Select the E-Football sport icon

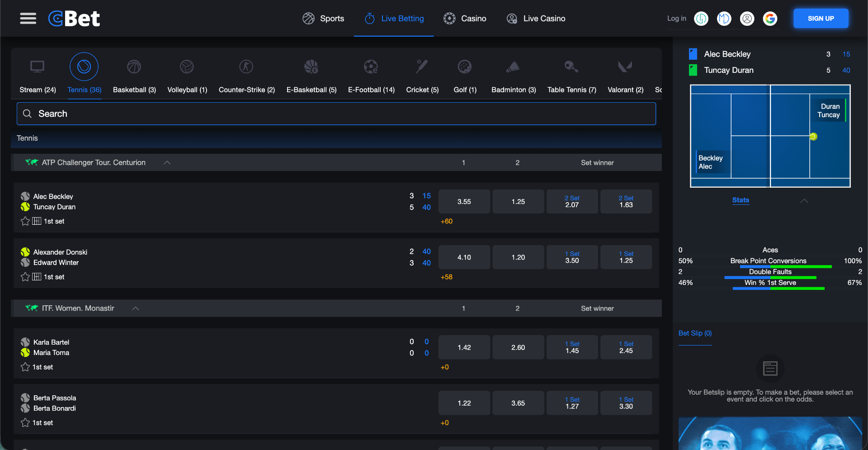(x=371, y=66)
